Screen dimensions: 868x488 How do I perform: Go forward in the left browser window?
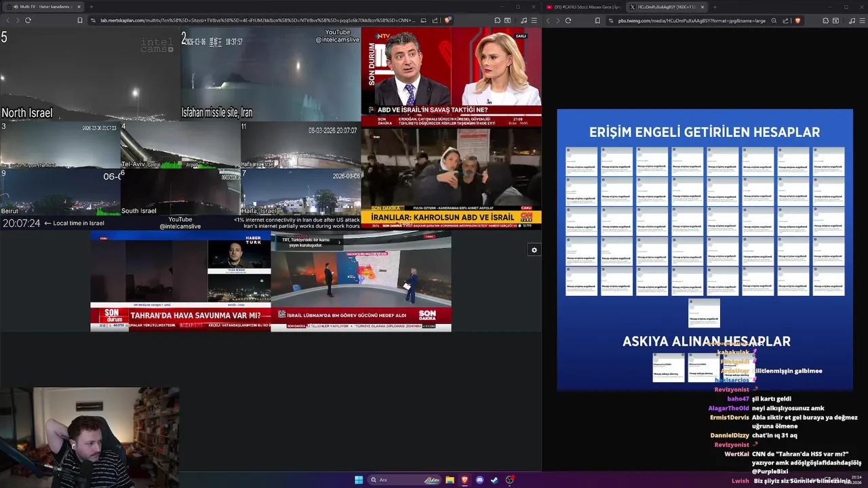pos(17,20)
